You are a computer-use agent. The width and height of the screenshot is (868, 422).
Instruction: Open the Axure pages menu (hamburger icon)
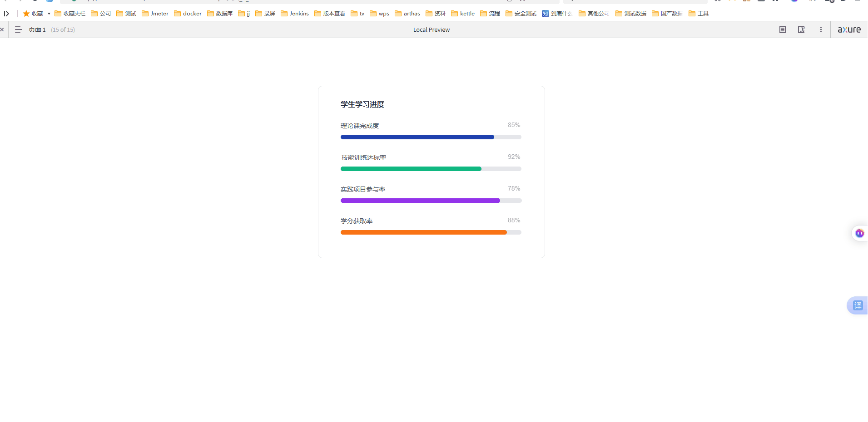click(x=18, y=29)
